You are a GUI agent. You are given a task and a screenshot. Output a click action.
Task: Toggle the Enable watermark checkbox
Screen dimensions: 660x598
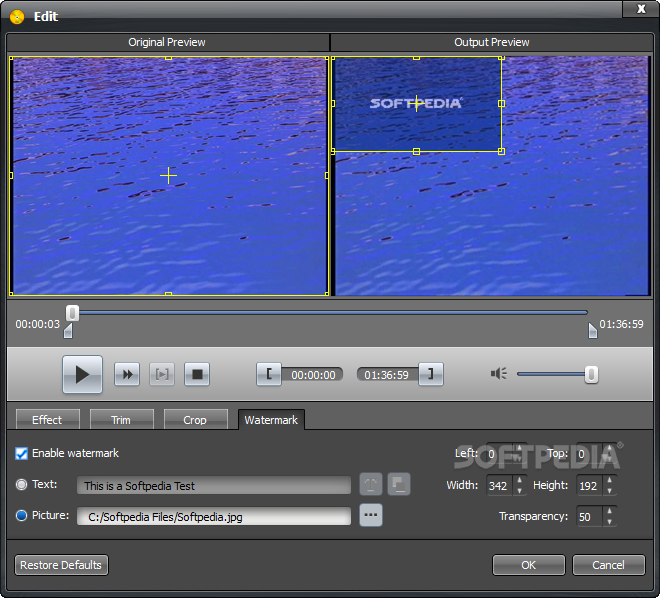click(x=21, y=453)
